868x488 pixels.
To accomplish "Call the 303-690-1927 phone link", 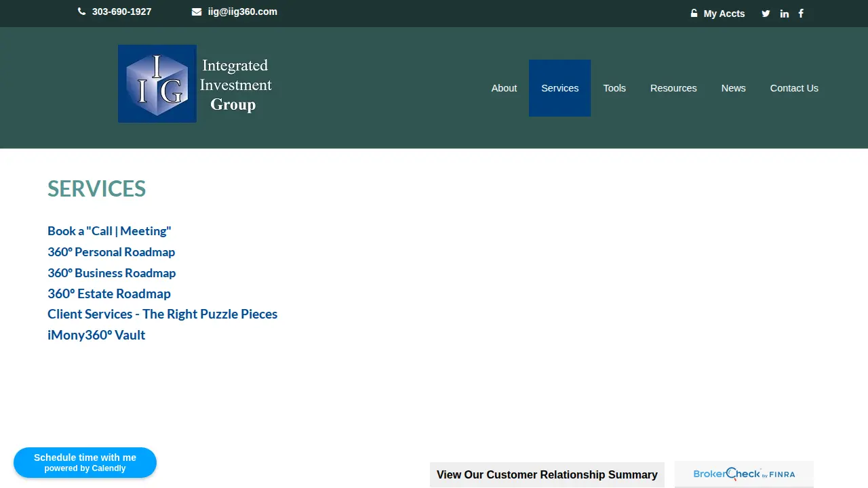I will coord(122,12).
